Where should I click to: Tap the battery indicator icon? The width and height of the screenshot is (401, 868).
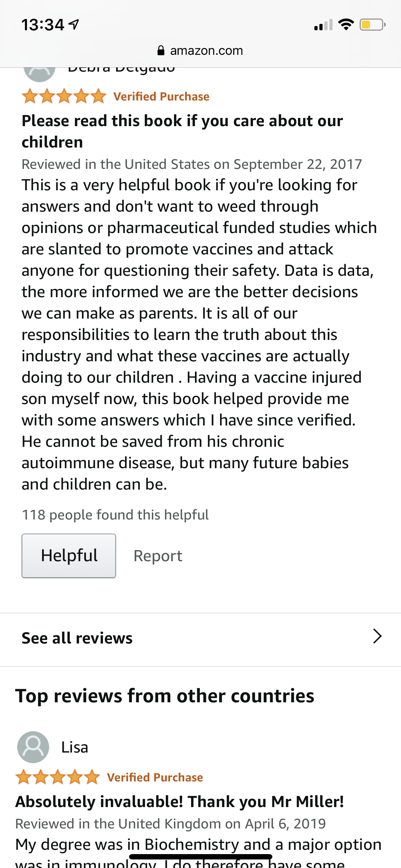pos(372,25)
